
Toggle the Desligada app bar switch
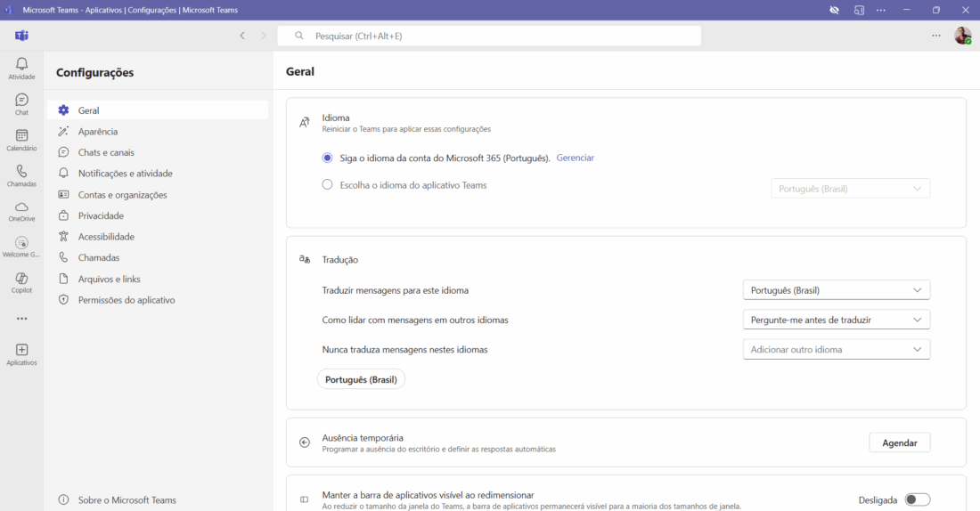click(918, 499)
